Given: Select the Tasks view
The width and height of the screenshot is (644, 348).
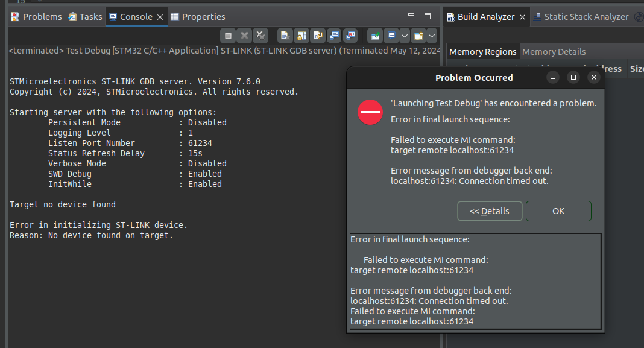Looking at the screenshot, I should click(85, 16).
